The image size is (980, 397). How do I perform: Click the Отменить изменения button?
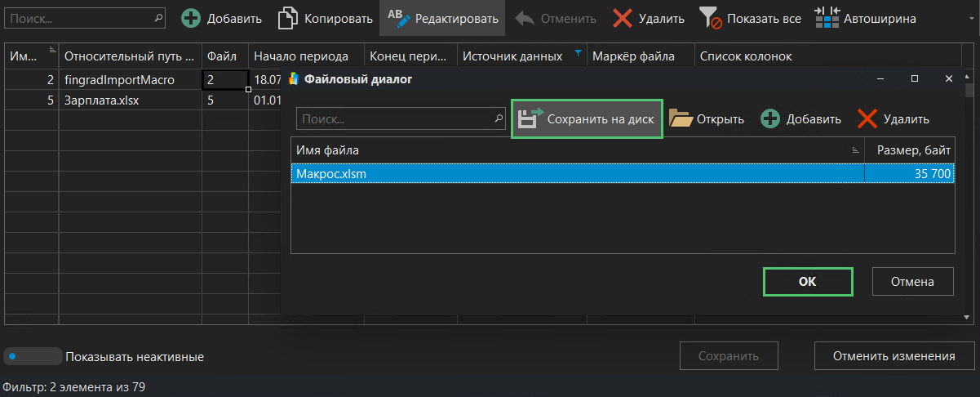894,356
